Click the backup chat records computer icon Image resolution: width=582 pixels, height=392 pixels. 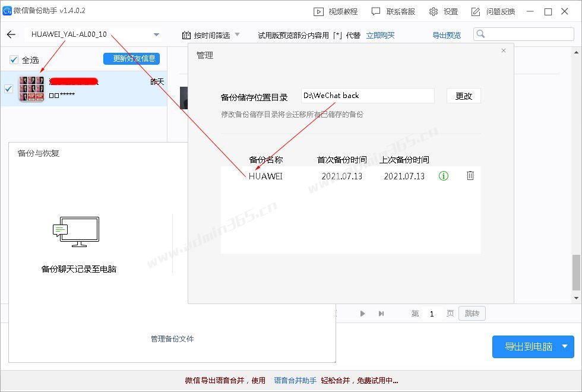77,232
